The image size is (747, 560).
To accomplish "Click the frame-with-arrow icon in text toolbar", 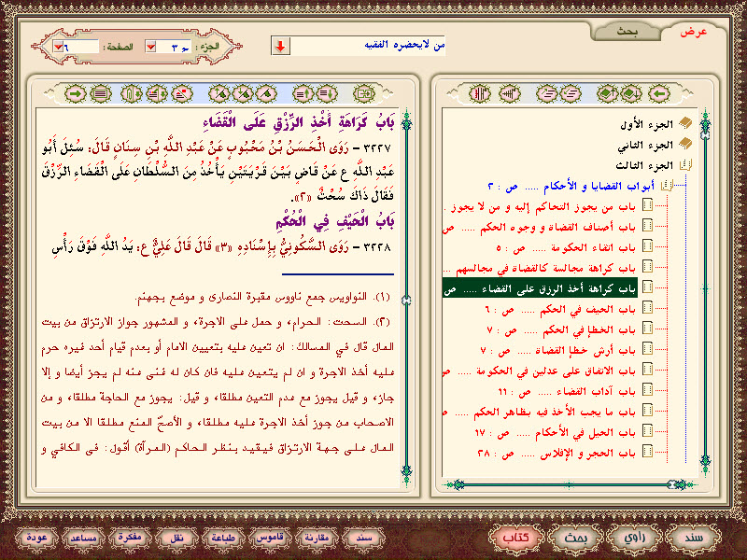I will (x=364, y=94).
